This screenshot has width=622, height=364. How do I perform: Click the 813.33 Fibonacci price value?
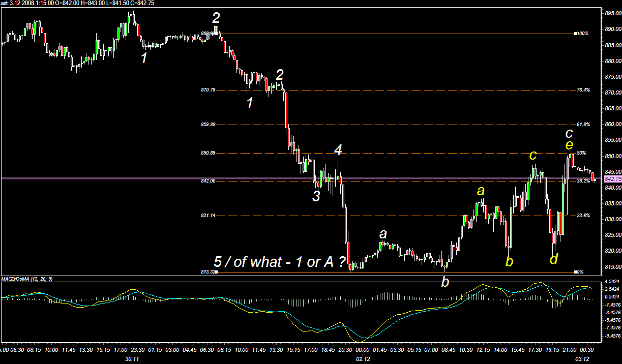pyautogui.click(x=208, y=272)
